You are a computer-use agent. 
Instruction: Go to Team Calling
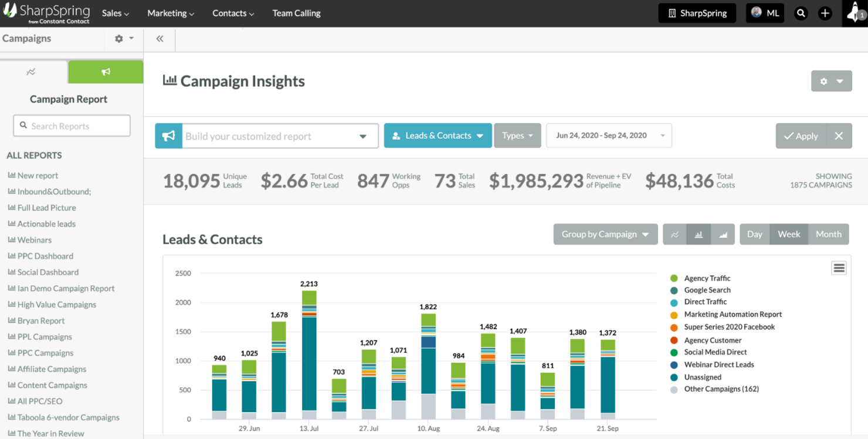pos(296,13)
